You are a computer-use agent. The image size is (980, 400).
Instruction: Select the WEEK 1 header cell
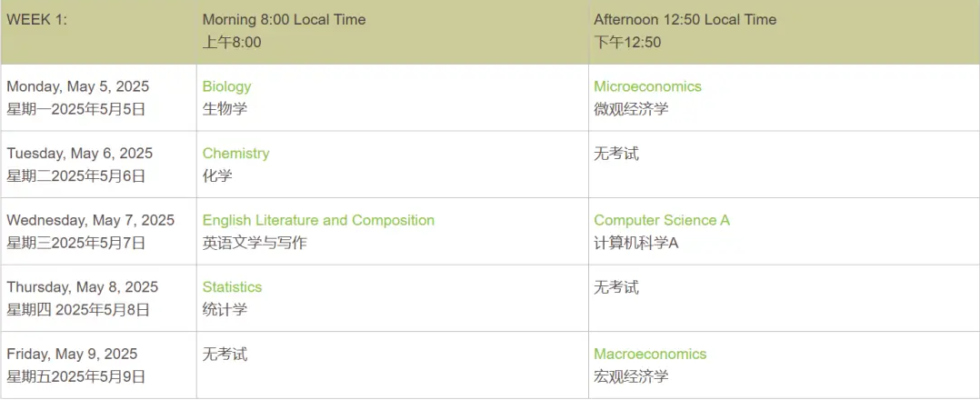tap(99, 32)
